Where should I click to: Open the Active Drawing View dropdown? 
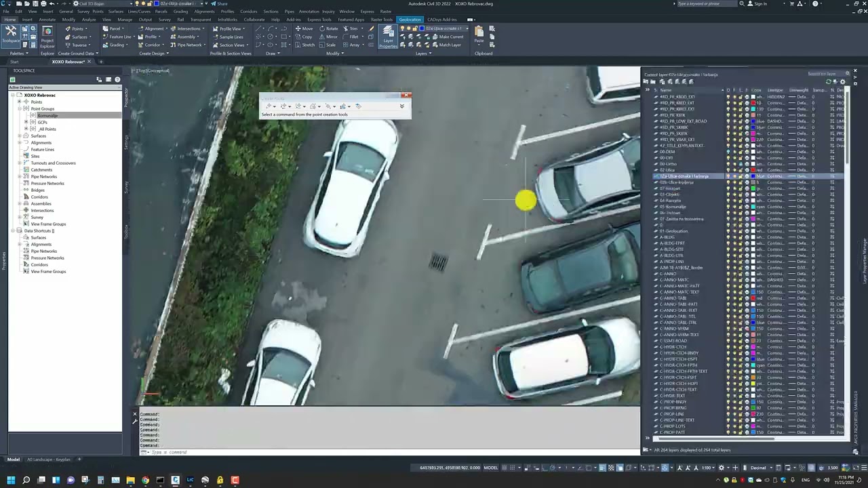coord(65,87)
